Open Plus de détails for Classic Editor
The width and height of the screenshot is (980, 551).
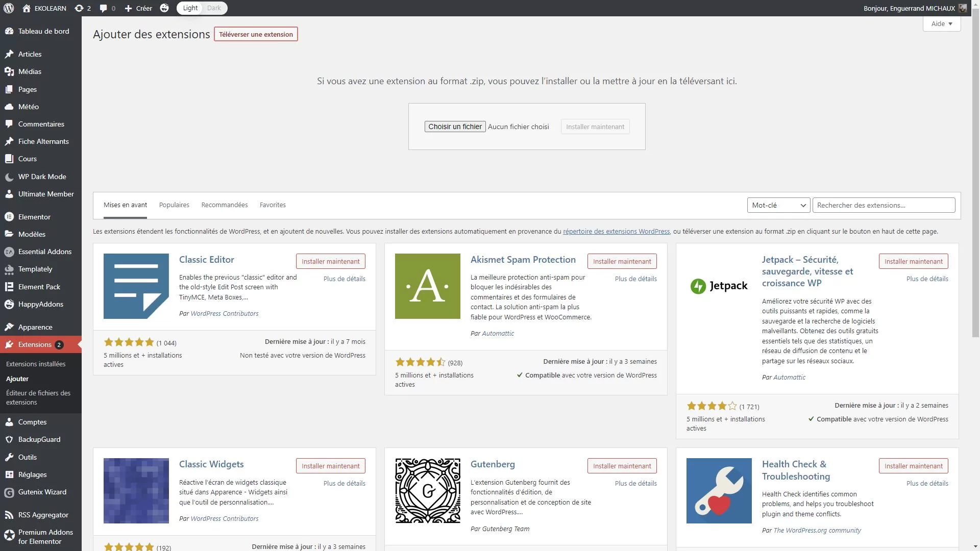tap(344, 279)
